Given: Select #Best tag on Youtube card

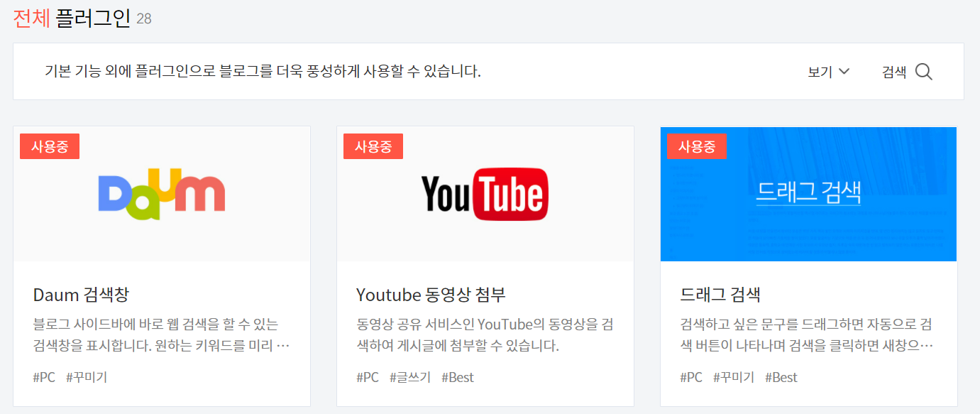Looking at the screenshot, I should 458,377.
